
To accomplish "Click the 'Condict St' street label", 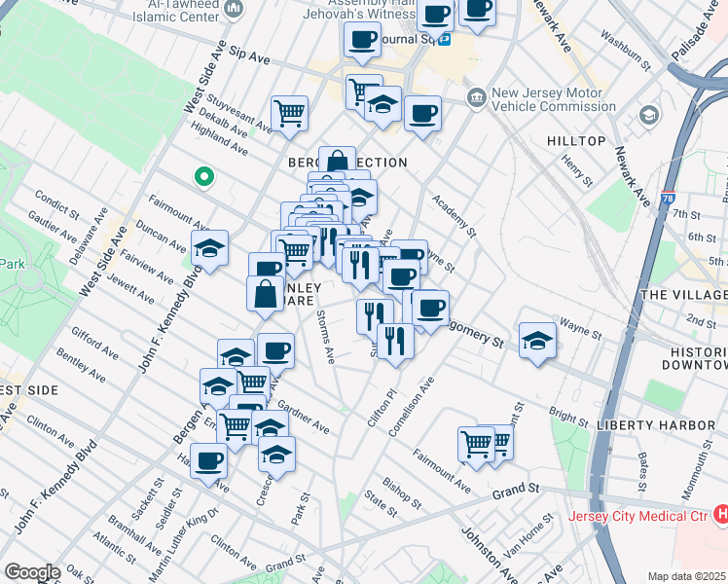I will pyautogui.click(x=56, y=204).
